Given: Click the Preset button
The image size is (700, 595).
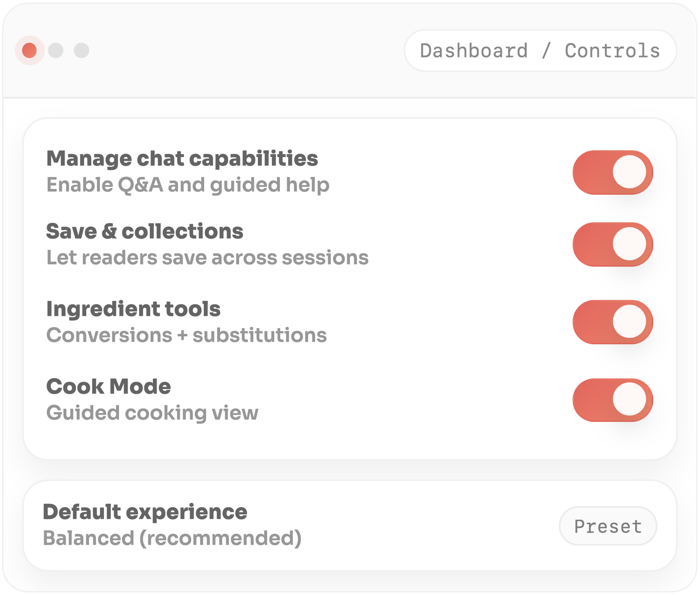Looking at the screenshot, I should 608,526.
